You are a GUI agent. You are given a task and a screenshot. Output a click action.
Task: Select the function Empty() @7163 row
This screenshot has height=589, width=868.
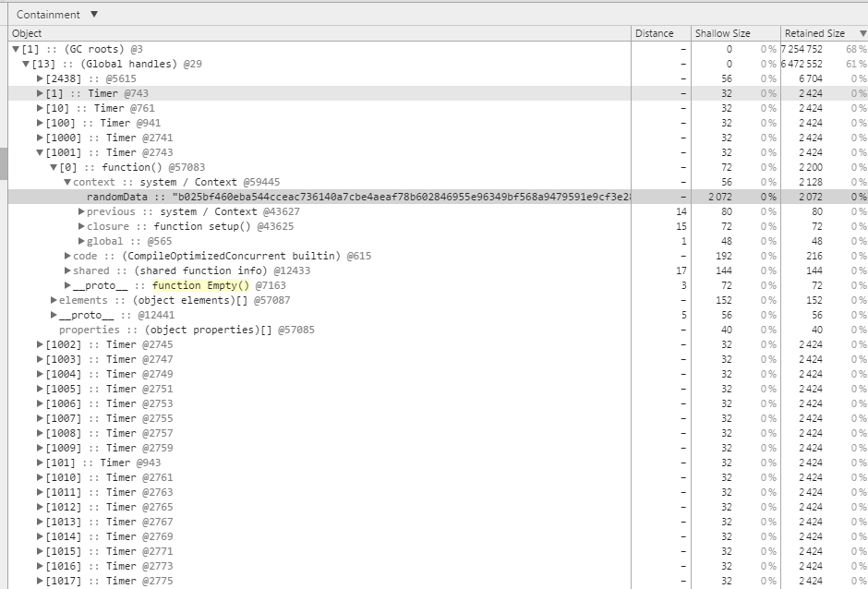tap(438, 285)
